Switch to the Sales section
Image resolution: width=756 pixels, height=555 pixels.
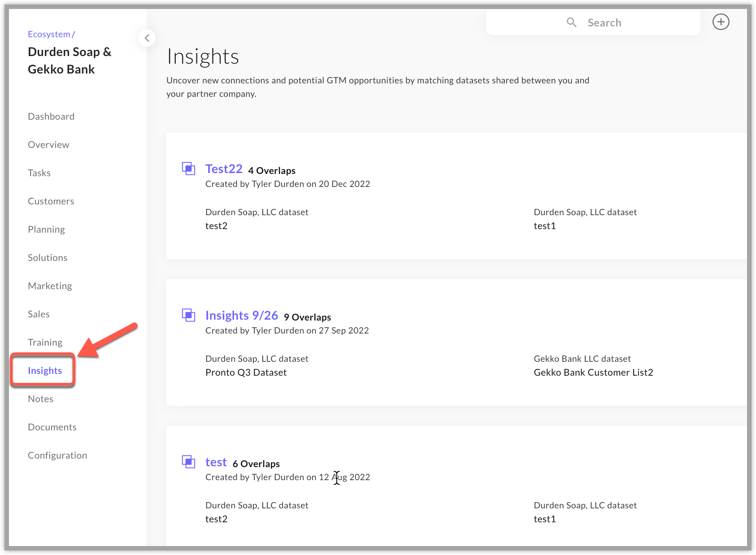coord(39,314)
